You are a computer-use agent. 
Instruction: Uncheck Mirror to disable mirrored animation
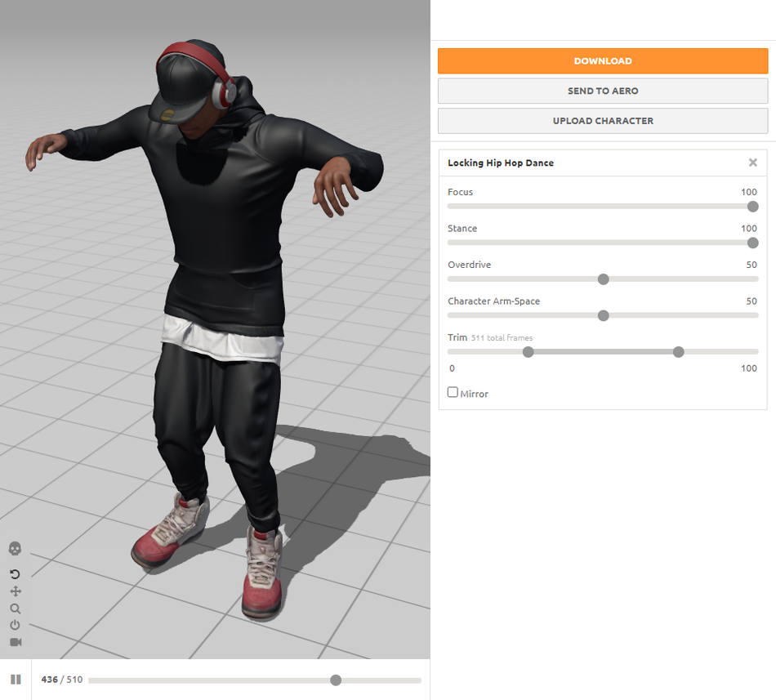click(x=452, y=392)
